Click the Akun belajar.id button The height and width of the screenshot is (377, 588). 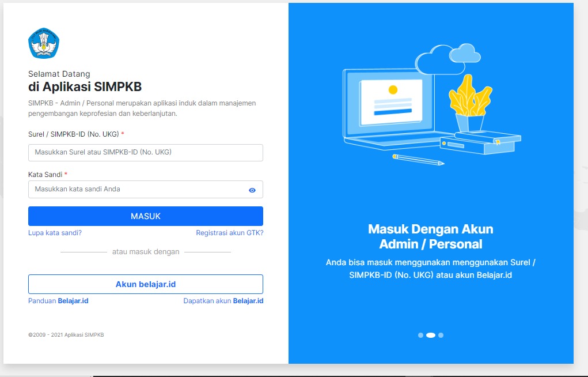(x=145, y=284)
